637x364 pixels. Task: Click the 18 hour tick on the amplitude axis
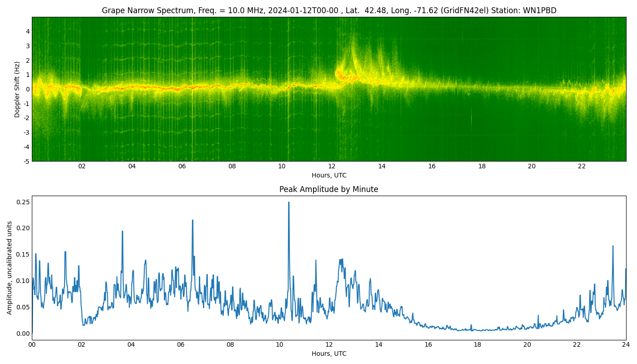click(477, 344)
